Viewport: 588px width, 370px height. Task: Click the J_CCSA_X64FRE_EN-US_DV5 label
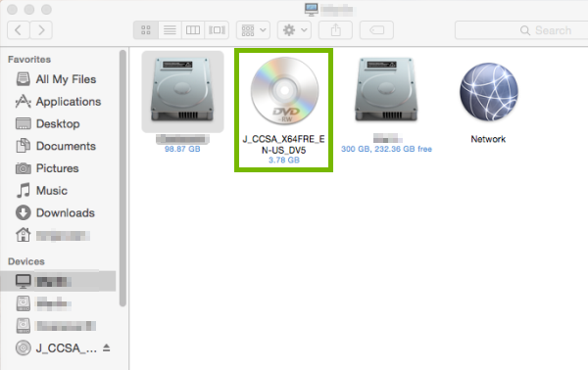tap(283, 145)
